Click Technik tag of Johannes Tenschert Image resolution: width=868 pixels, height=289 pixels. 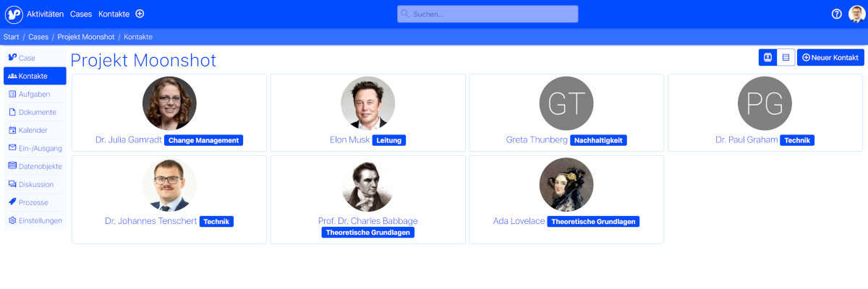click(x=216, y=221)
